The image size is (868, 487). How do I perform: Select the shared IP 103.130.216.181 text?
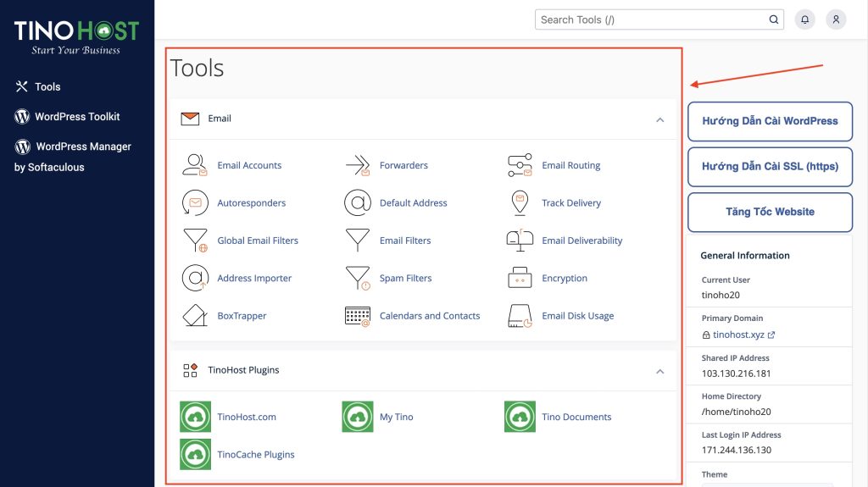pyautogui.click(x=736, y=373)
